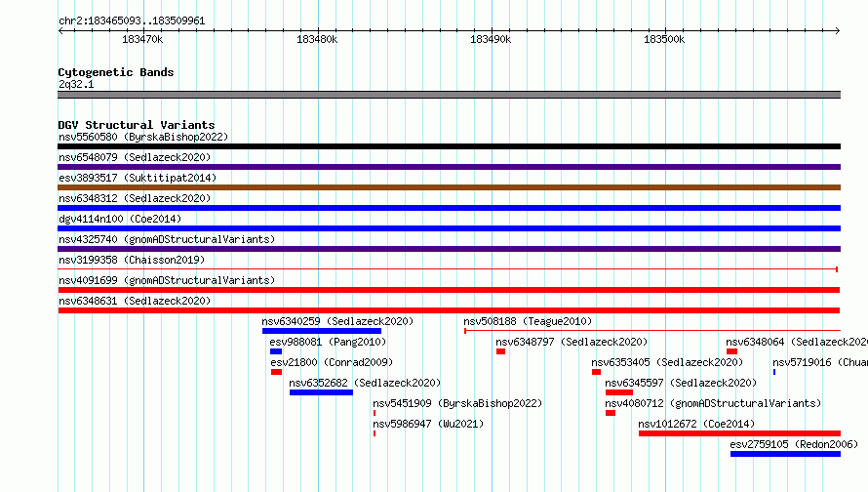This screenshot has width=868, height=492.
Task: Click the left arrowhead of the ruler
Action: (x=60, y=30)
